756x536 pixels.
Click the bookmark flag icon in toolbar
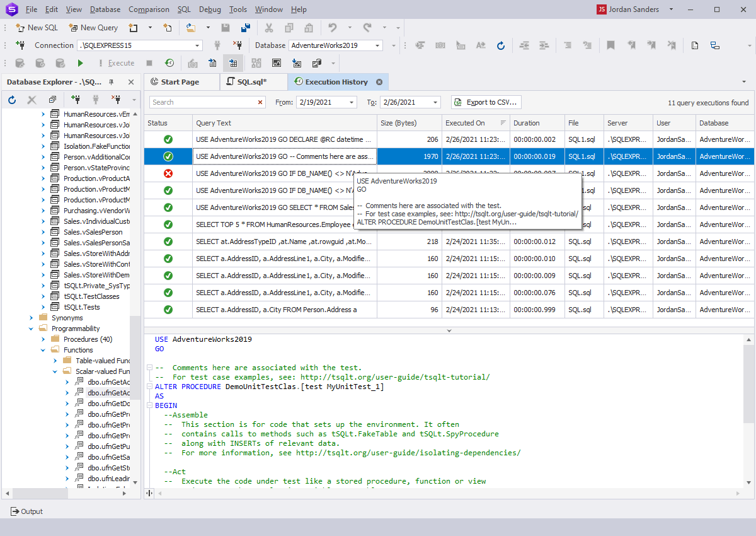[610, 45]
